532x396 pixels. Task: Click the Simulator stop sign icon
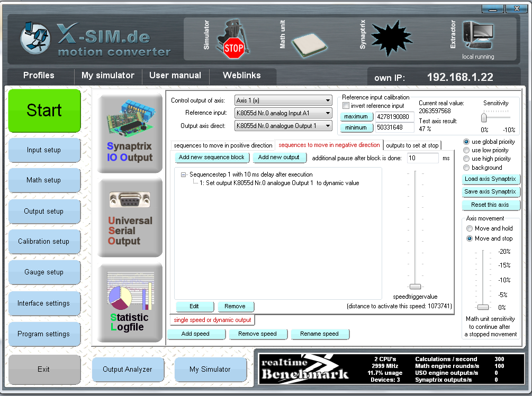(234, 40)
